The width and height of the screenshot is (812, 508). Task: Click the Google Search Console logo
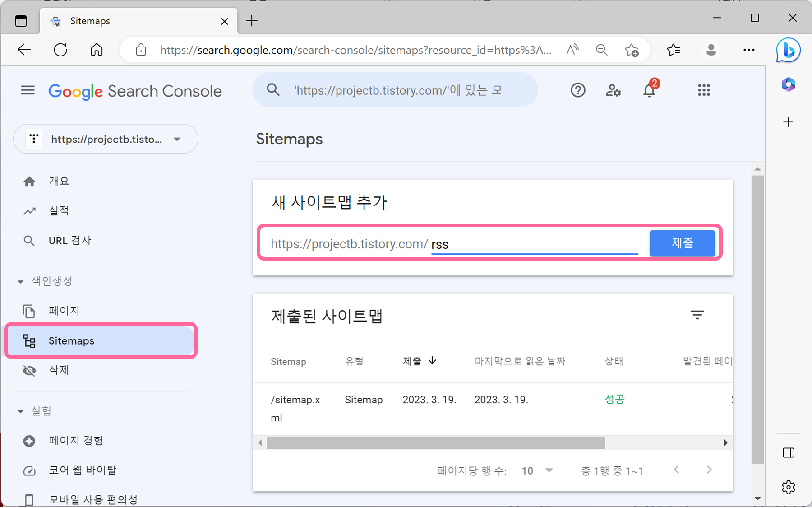tap(135, 91)
